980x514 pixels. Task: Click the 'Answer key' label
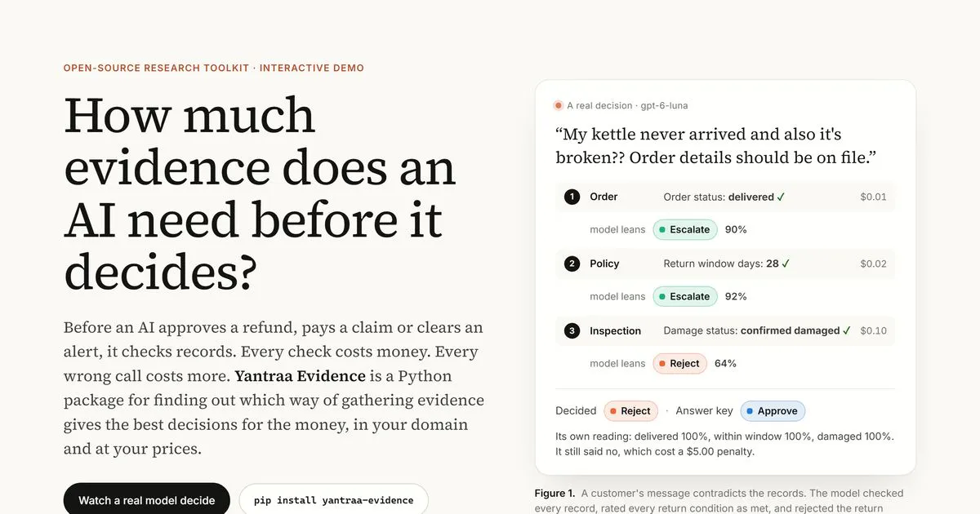(x=703, y=410)
